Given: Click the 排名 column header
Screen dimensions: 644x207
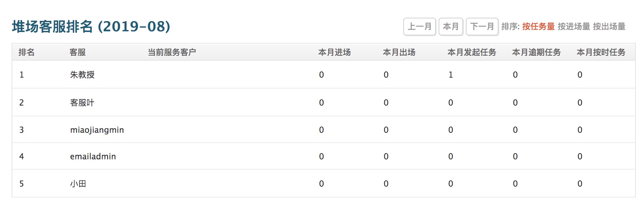Looking at the screenshot, I should click(x=27, y=52).
